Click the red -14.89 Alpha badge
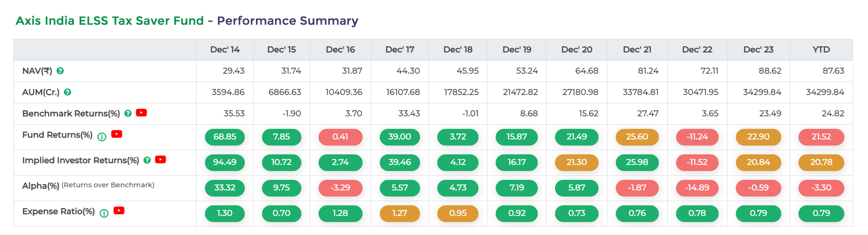868x235 pixels. (x=697, y=188)
